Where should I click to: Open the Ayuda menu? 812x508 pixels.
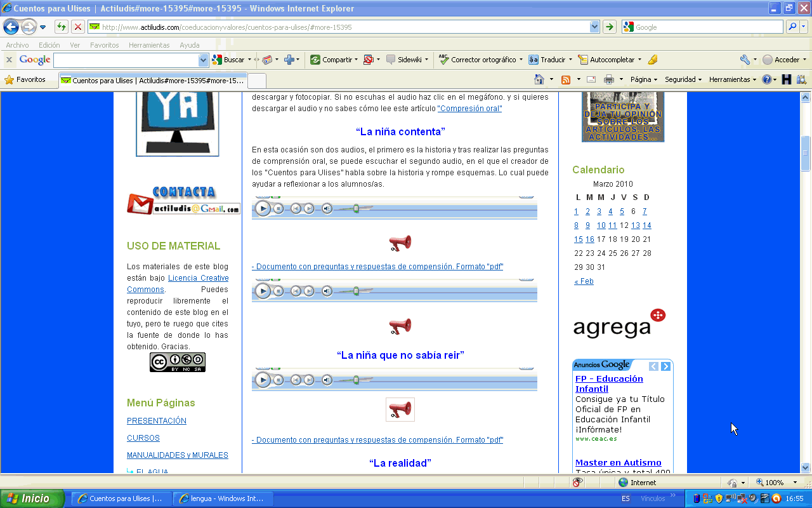(190, 45)
